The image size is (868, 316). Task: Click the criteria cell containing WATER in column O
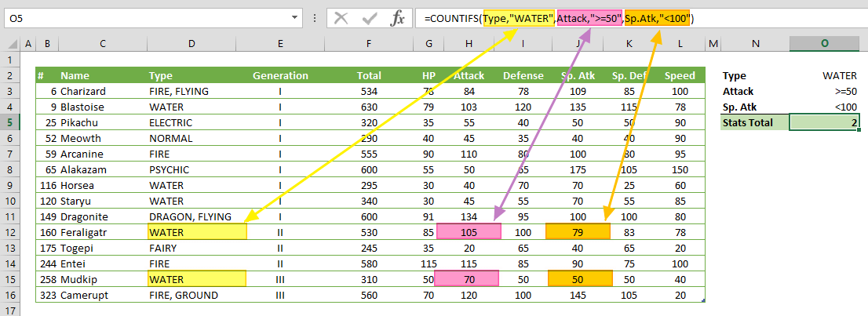click(x=825, y=76)
